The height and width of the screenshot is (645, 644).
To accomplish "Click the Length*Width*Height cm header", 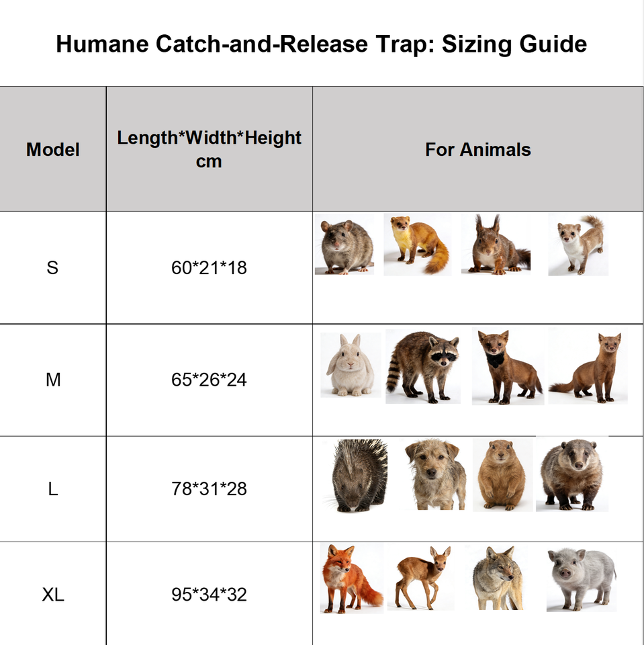I will pyautogui.click(x=210, y=149).
